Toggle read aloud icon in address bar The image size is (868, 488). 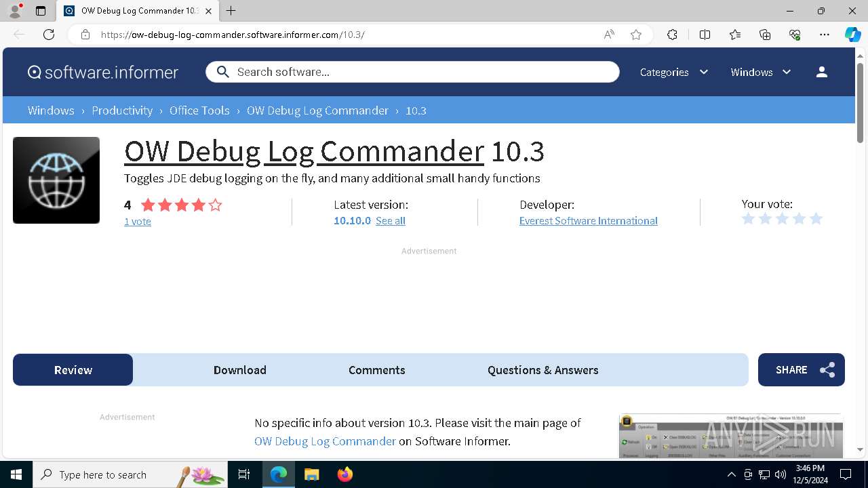609,35
